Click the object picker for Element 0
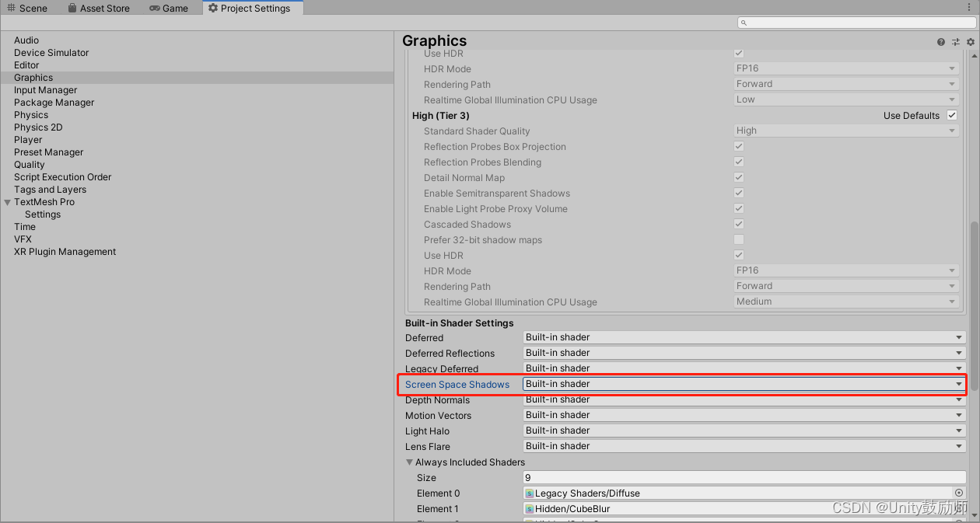The height and width of the screenshot is (523, 980). click(959, 493)
